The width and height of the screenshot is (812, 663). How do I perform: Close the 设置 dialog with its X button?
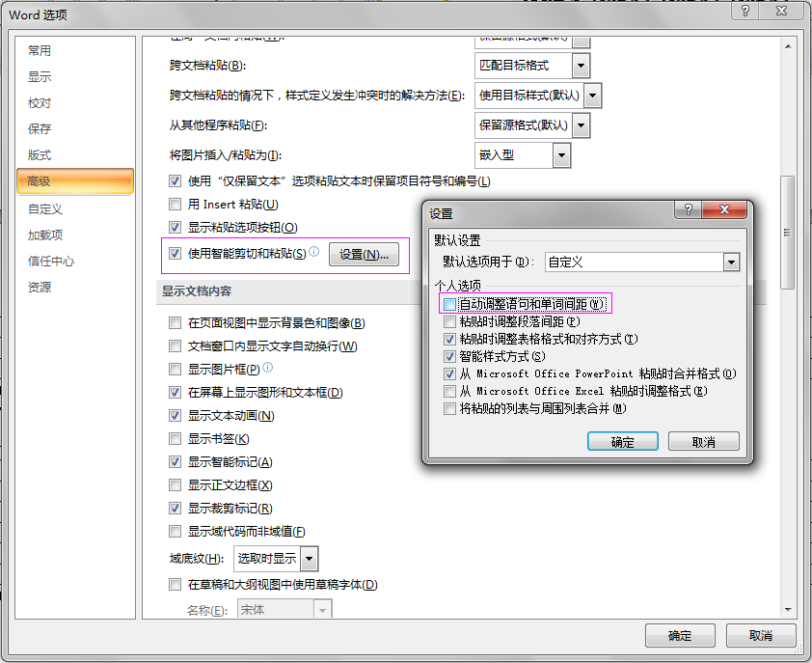coord(724,211)
